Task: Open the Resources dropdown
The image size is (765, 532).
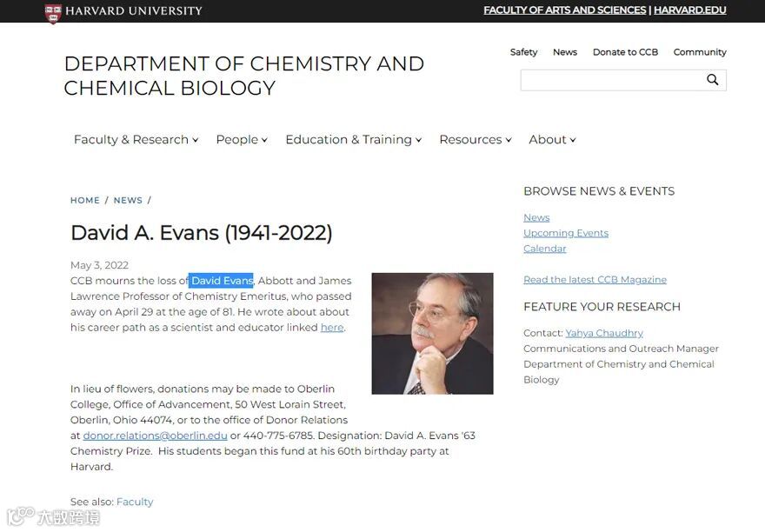Action: pyautogui.click(x=476, y=140)
